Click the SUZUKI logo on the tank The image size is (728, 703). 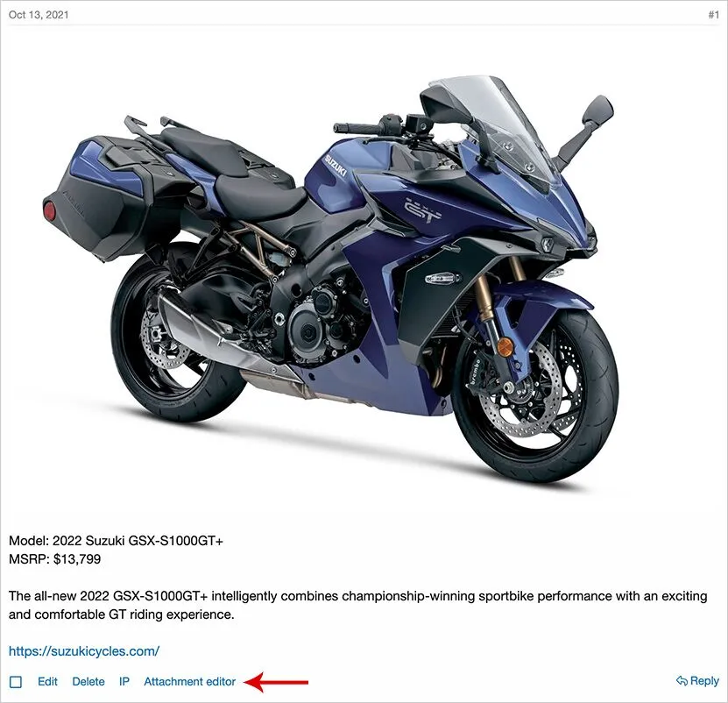point(336,166)
